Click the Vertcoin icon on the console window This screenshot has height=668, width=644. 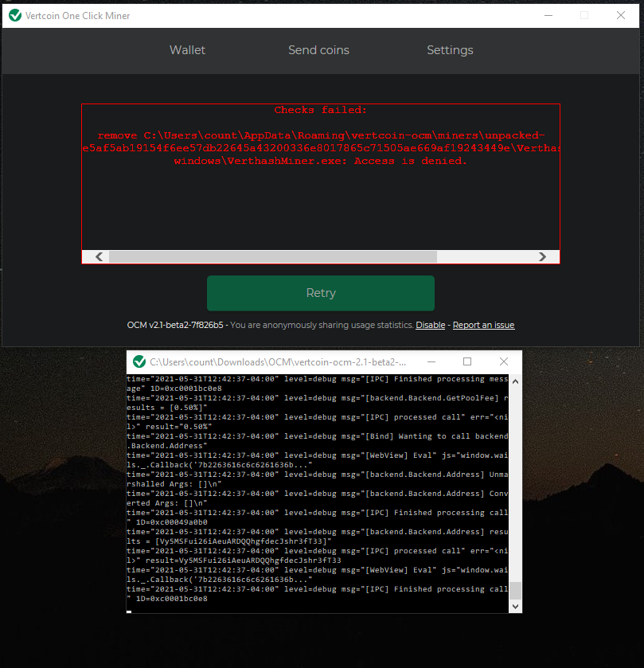pos(137,361)
